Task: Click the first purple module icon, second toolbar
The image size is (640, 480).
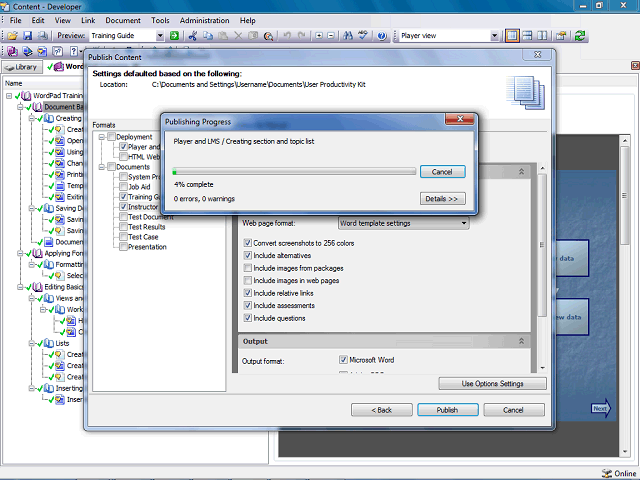Action: click(x=12, y=51)
